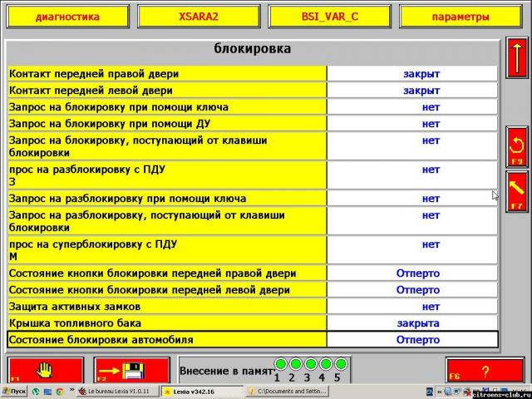Expand the quick launch chevron
The image size is (532, 399).
pos(72,390)
